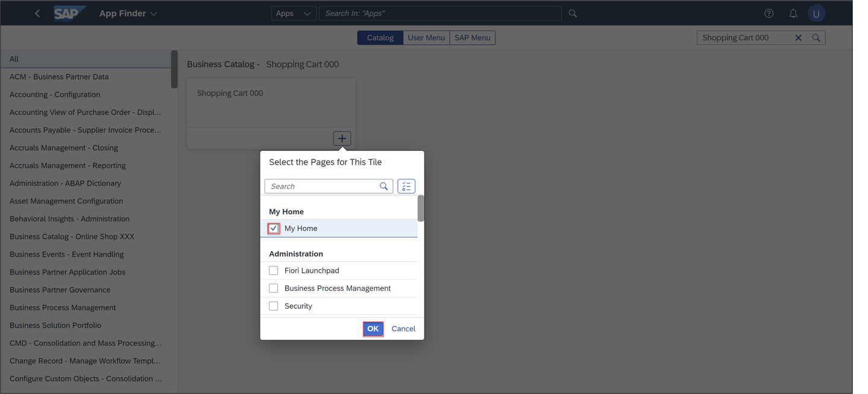The image size is (868, 394).
Task: Select Configure Custom Objects - Consolidation
Action: pos(86,379)
